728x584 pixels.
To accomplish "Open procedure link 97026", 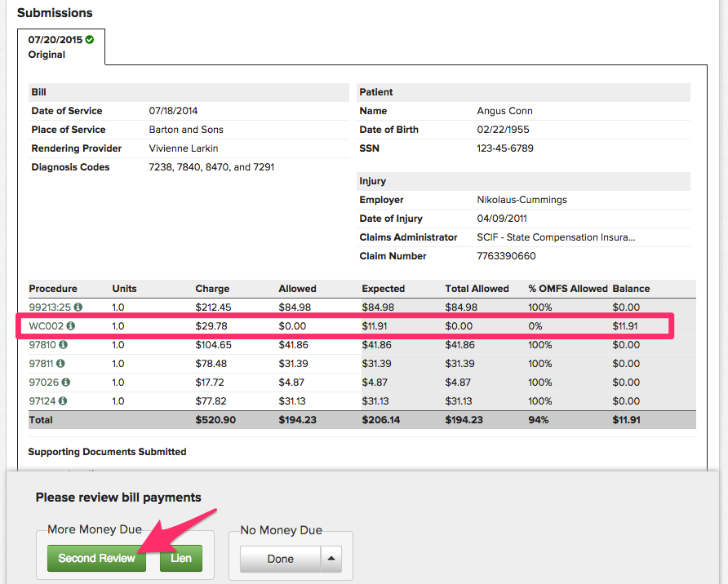I will click(43, 383).
